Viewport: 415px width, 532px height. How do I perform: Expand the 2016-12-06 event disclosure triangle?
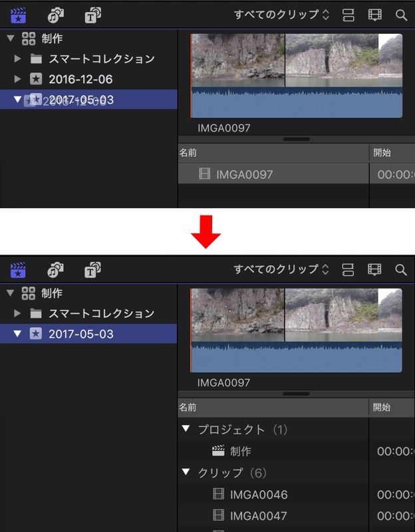point(18,79)
